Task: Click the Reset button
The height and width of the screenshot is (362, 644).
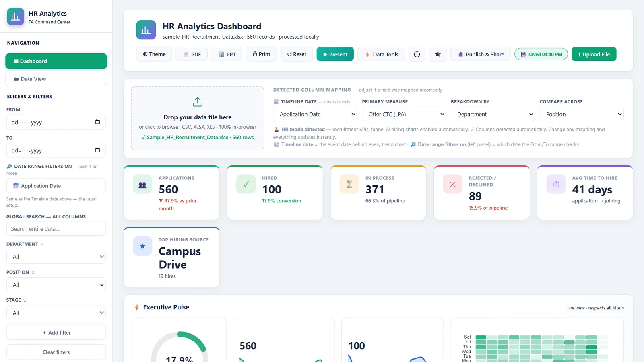Action: pos(297,54)
